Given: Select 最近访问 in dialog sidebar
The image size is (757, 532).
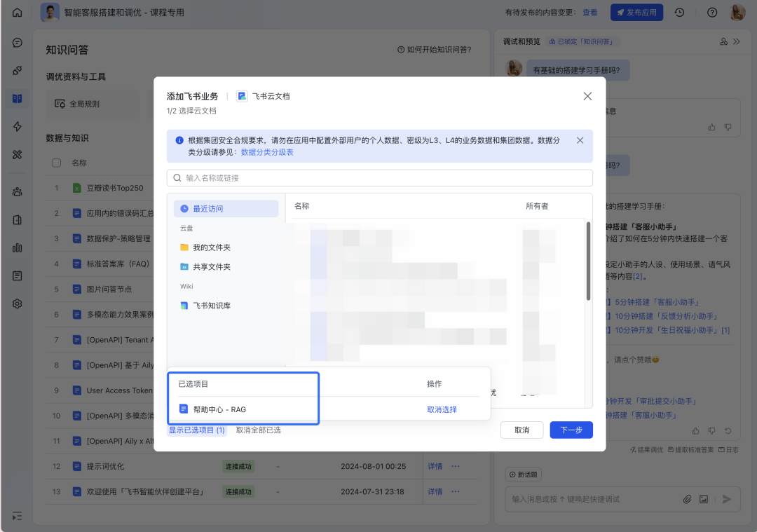Looking at the screenshot, I should 226,209.
